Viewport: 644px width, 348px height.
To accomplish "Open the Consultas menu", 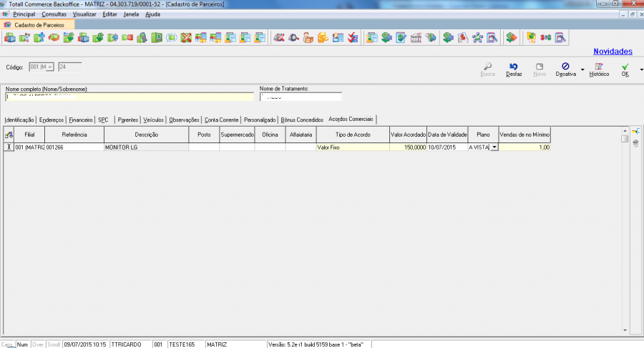I will [x=54, y=14].
